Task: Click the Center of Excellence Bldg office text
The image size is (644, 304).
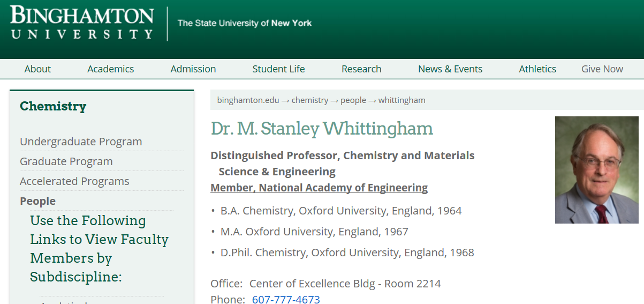Action: 345,284
